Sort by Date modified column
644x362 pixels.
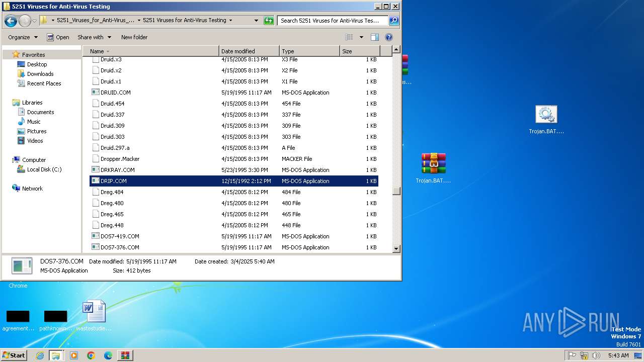(249, 51)
